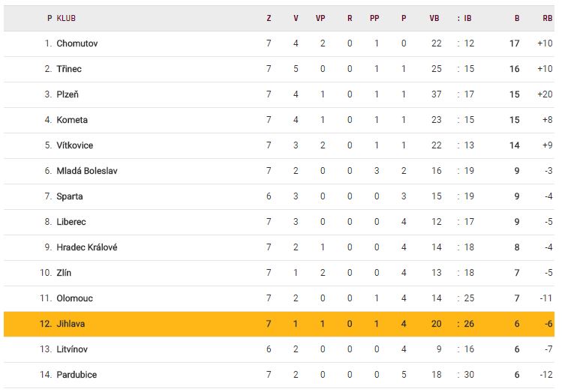
Task: Open Mladá Boleslav team link
Action: pos(87,171)
